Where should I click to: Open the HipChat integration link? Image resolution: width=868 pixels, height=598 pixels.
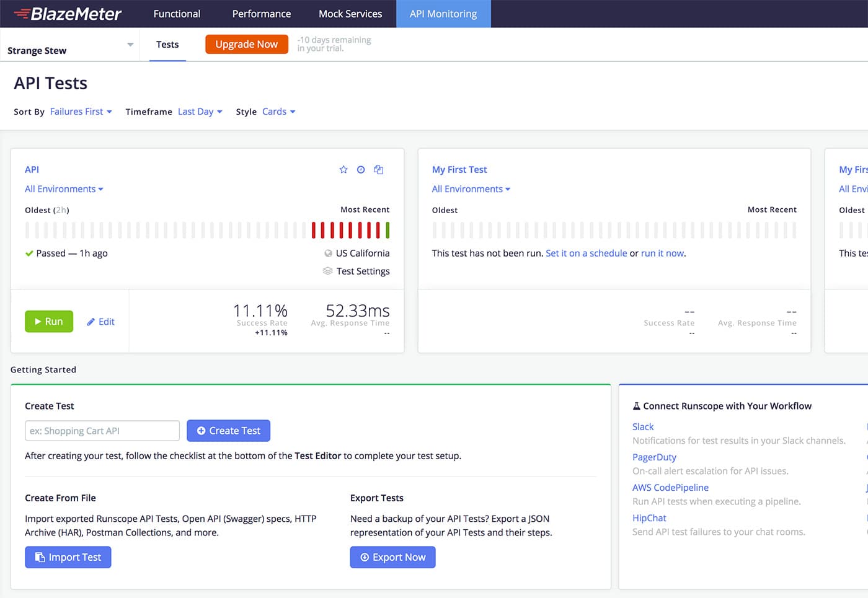click(x=649, y=517)
